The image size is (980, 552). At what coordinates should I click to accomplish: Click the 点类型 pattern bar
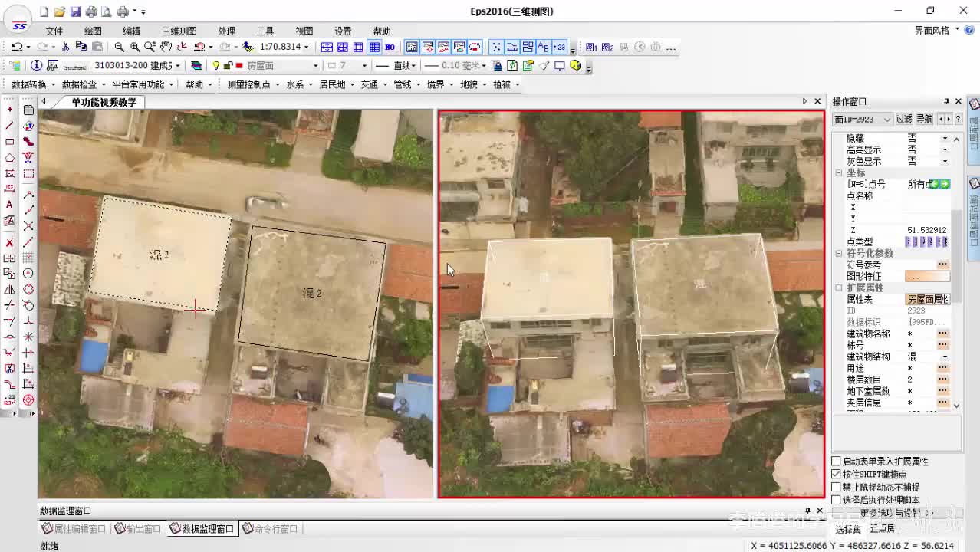point(927,242)
